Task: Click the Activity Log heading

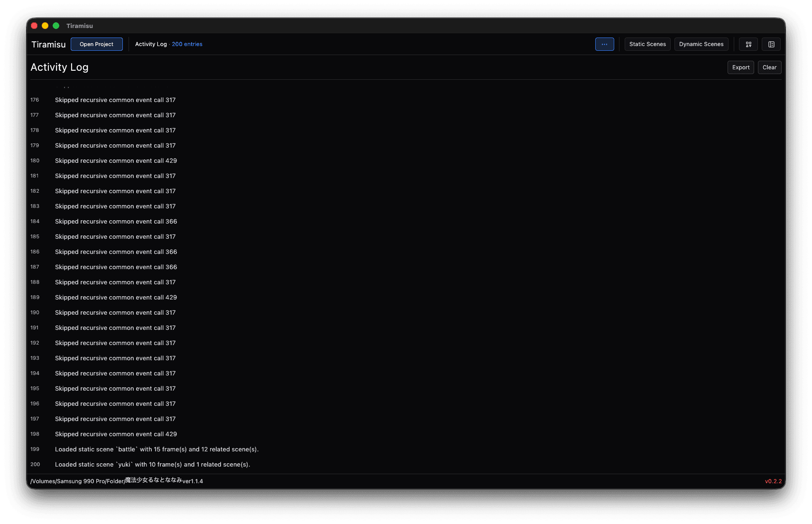Action: 59,67
